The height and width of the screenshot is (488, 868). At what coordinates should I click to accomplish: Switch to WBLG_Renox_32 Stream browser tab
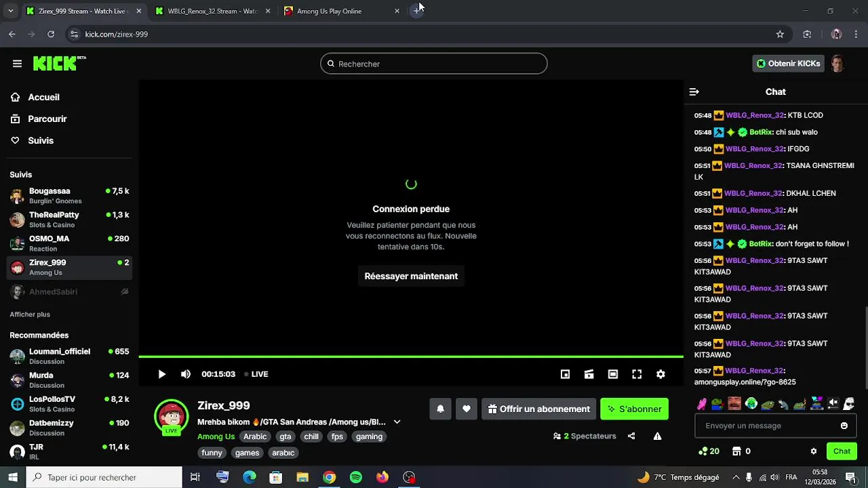pos(212,11)
